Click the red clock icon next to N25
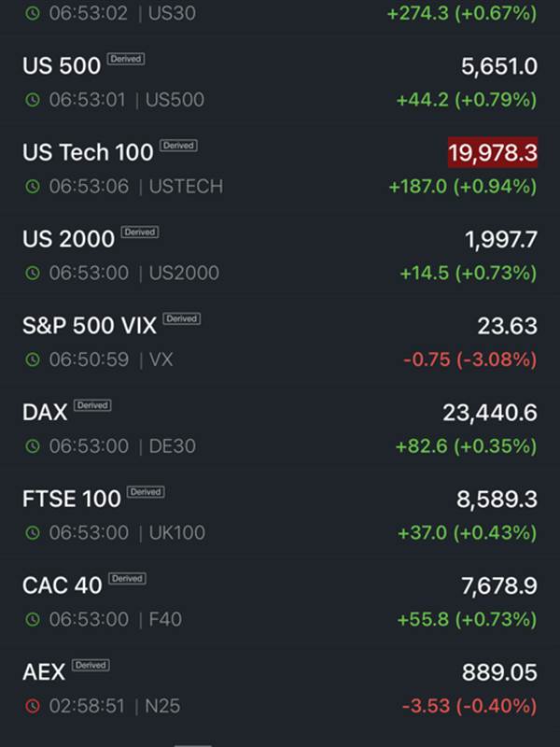This screenshot has height=747, width=560. click(33, 706)
